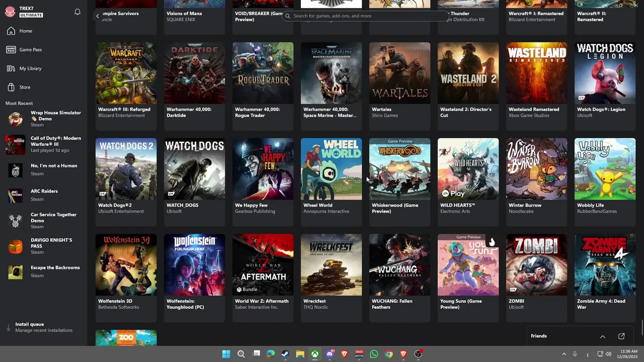
Task: Open the Winter Burrow tile
Action: 536,183
